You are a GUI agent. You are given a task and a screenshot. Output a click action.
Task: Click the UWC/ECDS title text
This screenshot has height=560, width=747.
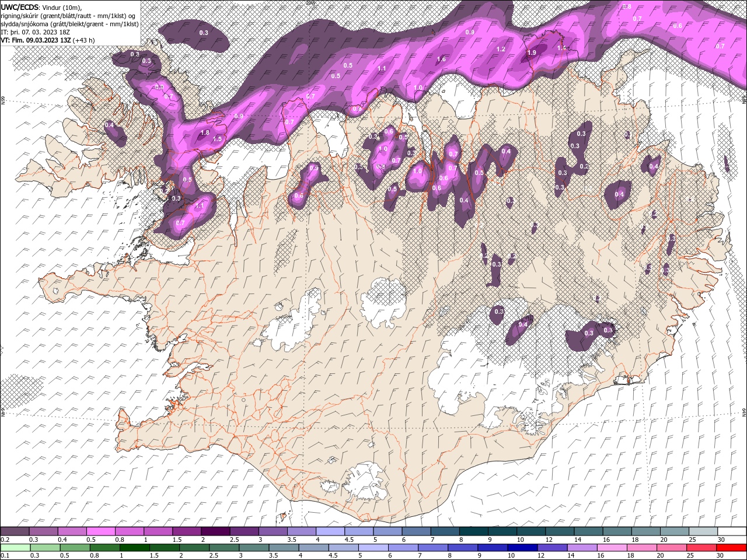click(x=20, y=7)
